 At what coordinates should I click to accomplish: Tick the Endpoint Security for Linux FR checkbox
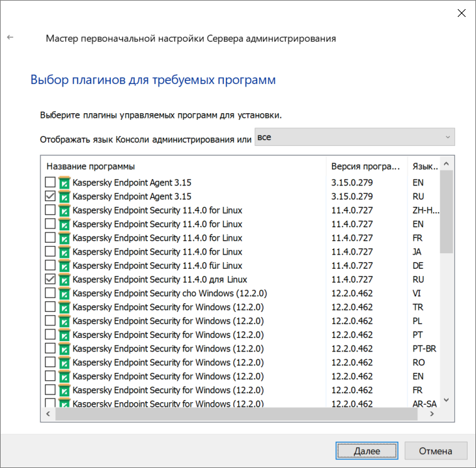click(50, 238)
